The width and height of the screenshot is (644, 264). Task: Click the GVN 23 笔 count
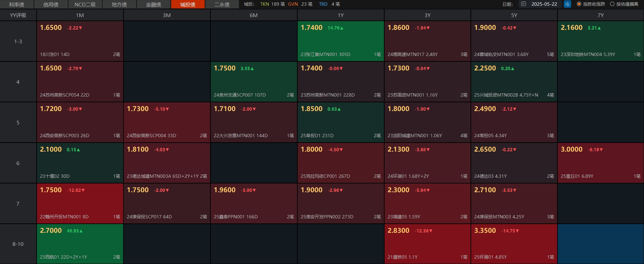[x=300, y=4]
